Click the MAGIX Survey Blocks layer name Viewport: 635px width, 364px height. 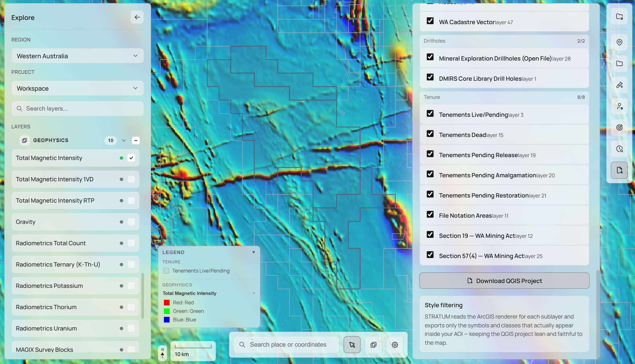click(44, 350)
